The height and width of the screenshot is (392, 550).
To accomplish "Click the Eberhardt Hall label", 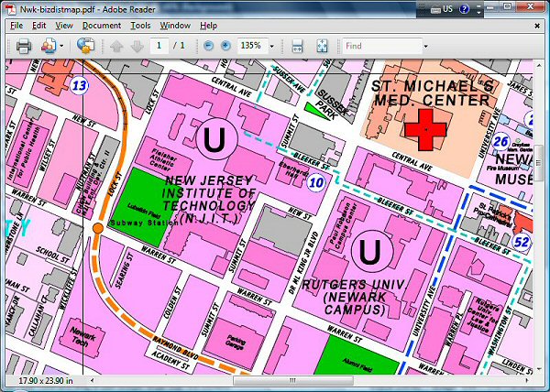I will (x=294, y=170).
